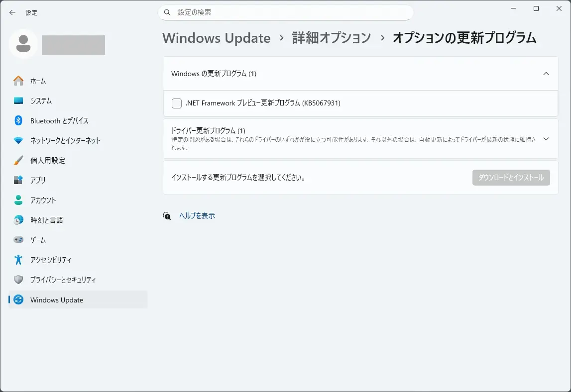
Task: Open System (システム) via its monitor icon
Action: point(18,100)
